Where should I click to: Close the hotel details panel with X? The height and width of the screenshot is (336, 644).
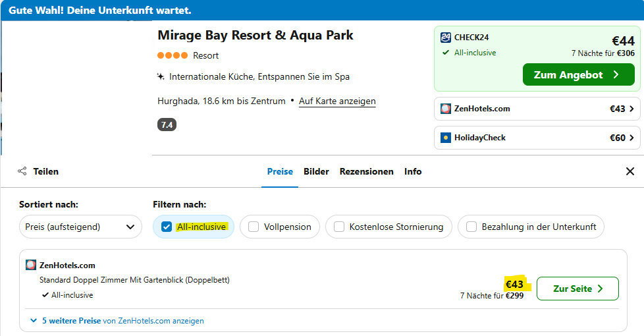tap(630, 171)
